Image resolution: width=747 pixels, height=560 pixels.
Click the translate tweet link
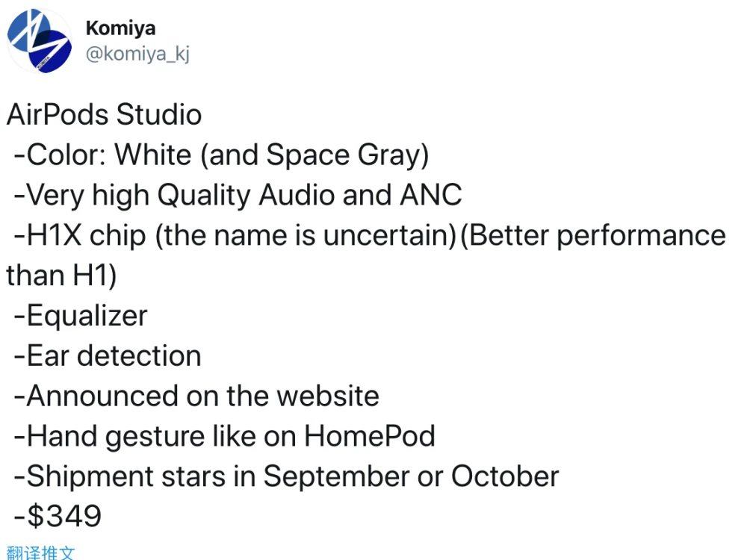(40, 553)
